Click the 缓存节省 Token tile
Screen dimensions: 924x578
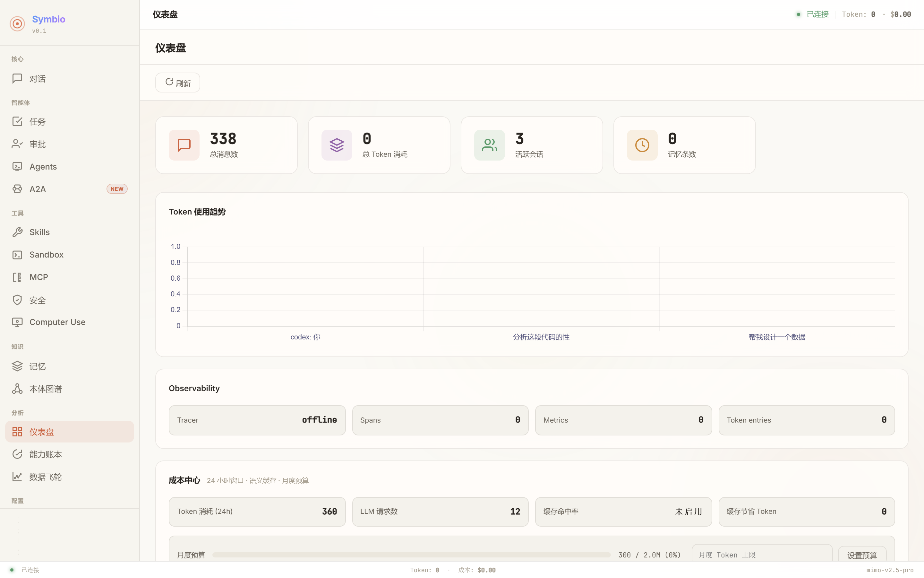click(807, 512)
